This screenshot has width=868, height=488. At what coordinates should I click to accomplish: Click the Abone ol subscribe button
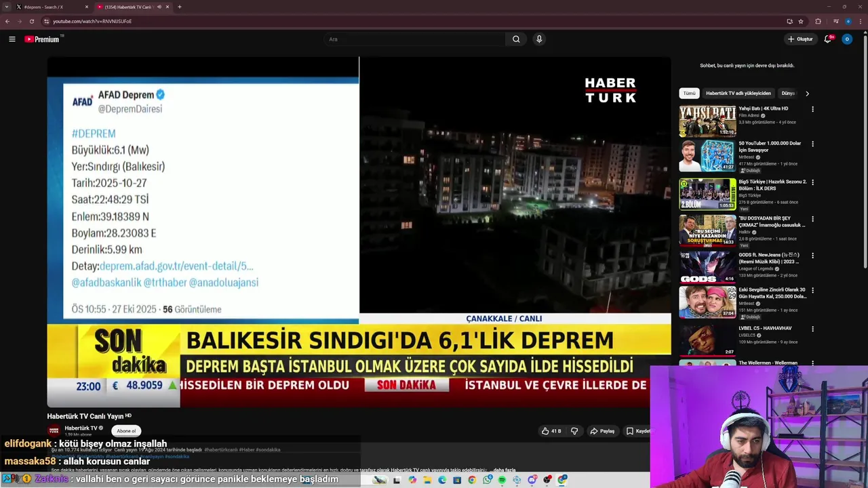126,431
